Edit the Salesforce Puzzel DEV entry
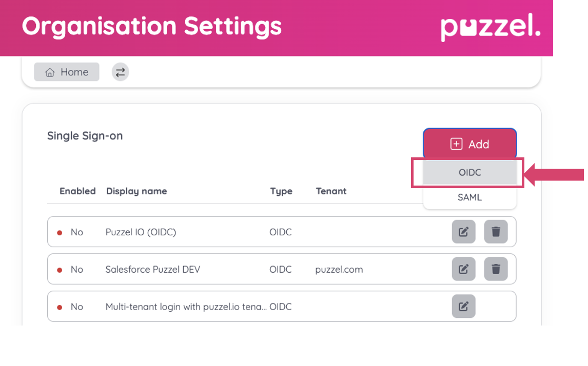Image resolution: width=588 pixels, height=366 pixels. (463, 269)
